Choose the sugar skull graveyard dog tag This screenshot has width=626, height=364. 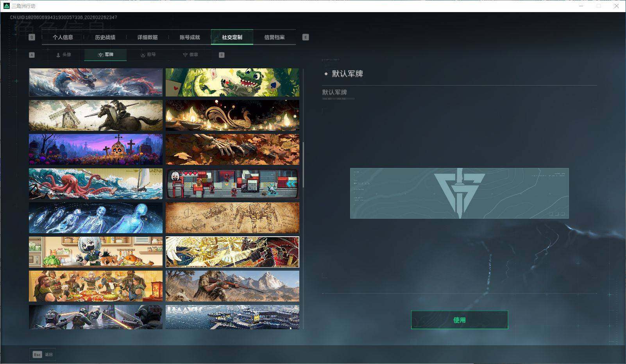[96, 150]
